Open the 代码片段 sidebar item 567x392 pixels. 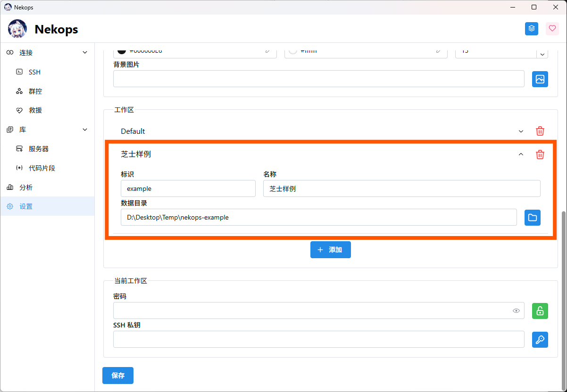(x=42, y=168)
